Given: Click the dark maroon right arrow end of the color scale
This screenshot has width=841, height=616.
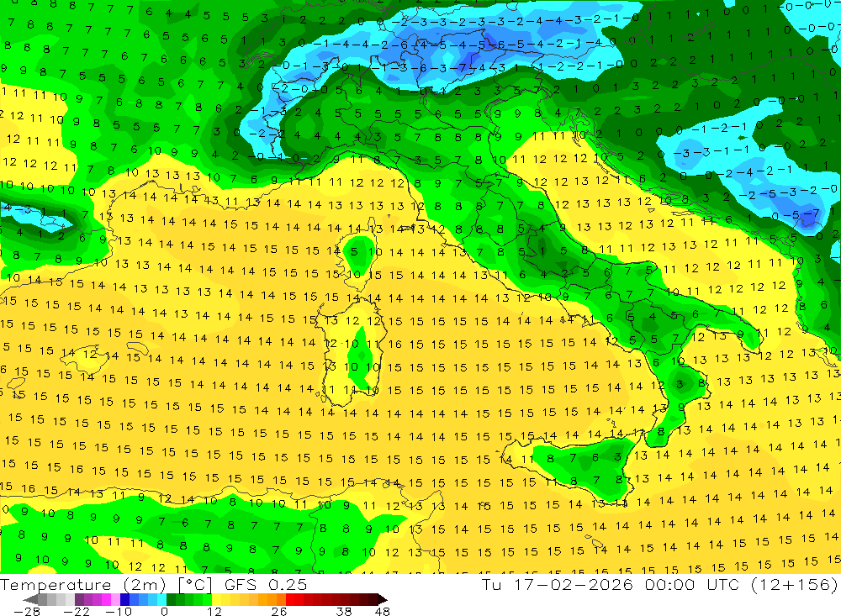Looking at the screenshot, I should 383,599.
